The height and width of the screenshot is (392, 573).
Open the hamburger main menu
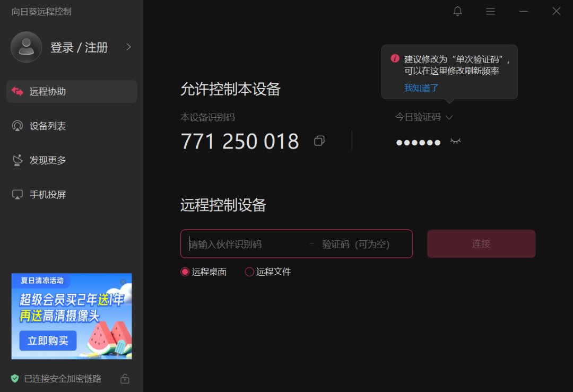pyautogui.click(x=491, y=11)
